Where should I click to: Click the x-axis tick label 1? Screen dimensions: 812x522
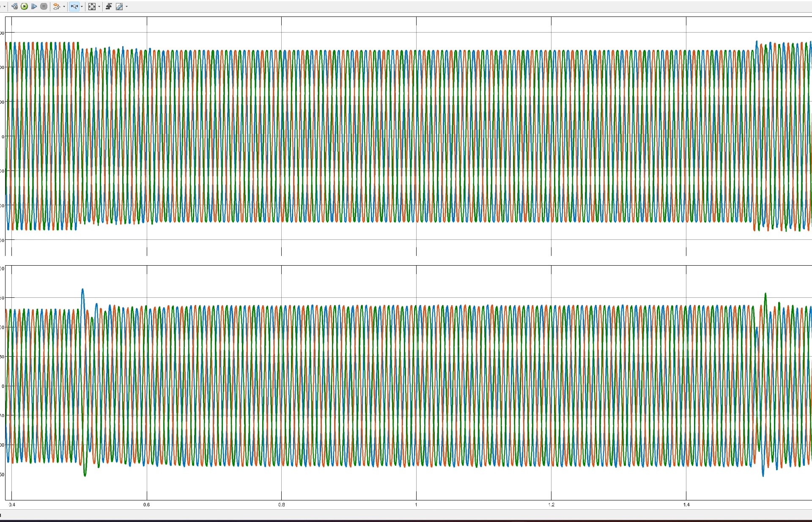click(x=416, y=505)
